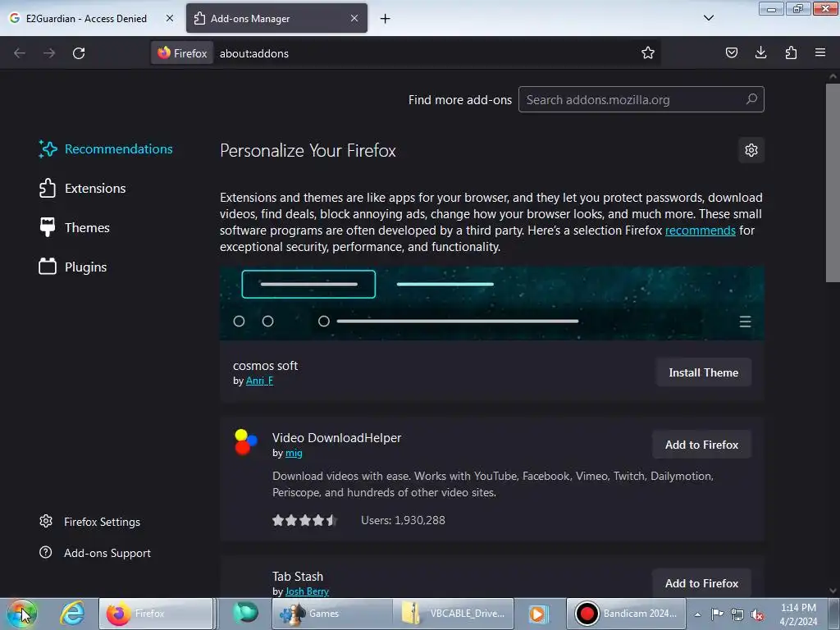840x630 pixels.
Task: Click the Firefox taskbar button
Action: pos(156,614)
